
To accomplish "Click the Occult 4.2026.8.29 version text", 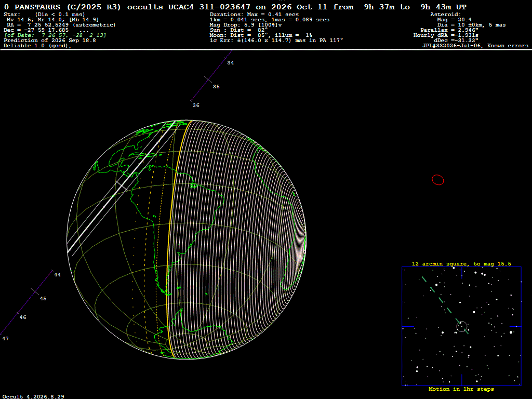I will coord(33,396).
